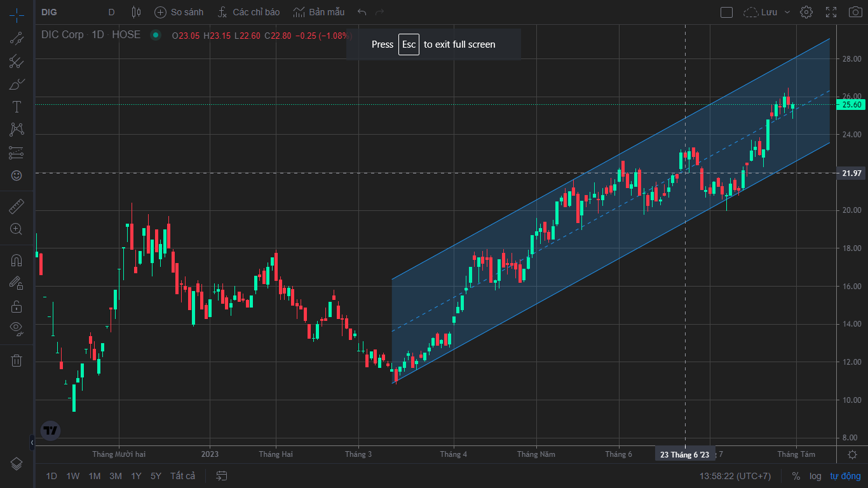Delete drawings with the trash icon

(17, 360)
